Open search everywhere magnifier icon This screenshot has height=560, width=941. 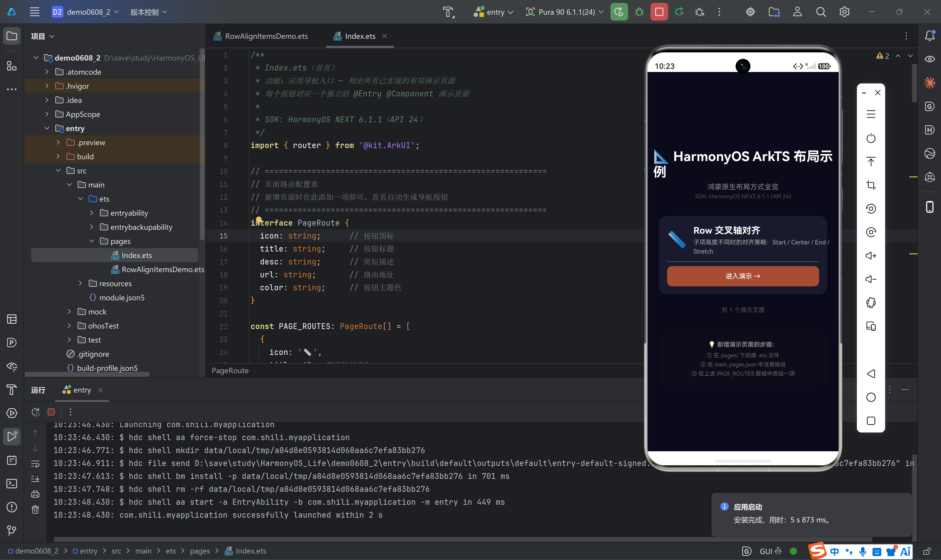click(821, 12)
